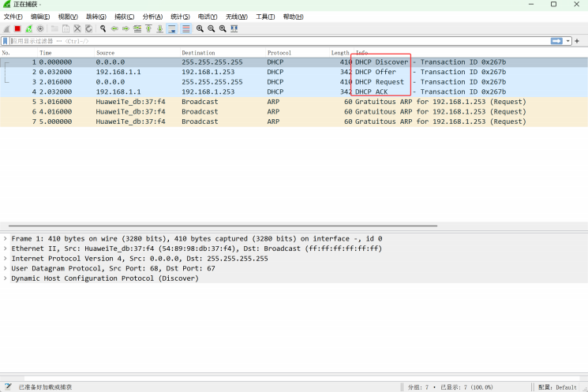Screen dimensions: 588x392
Task: Zoom out the packet text
Action: click(x=211, y=29)
